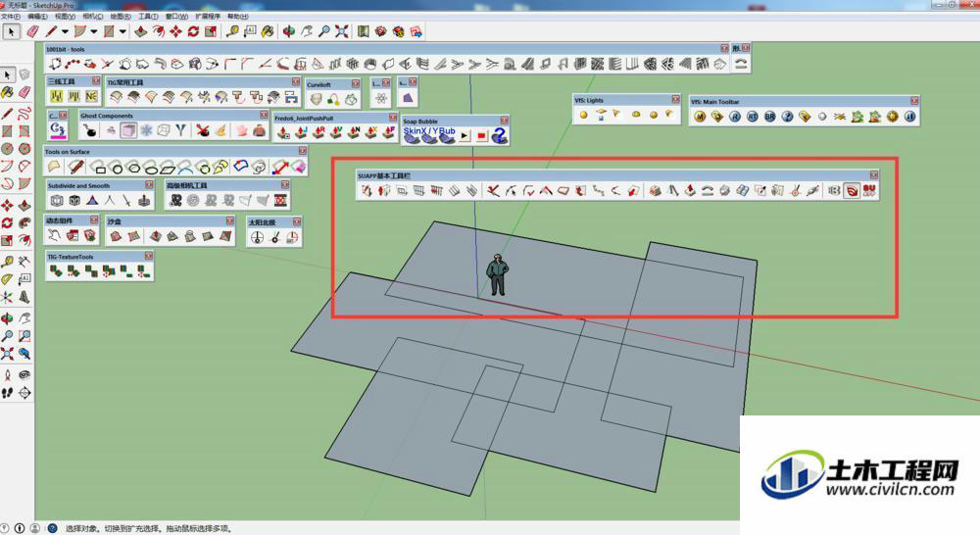Select the arrow tool in top toolbar
This screenshot has width=980, height=535.
pyautogui.click(x=11, y=31)
